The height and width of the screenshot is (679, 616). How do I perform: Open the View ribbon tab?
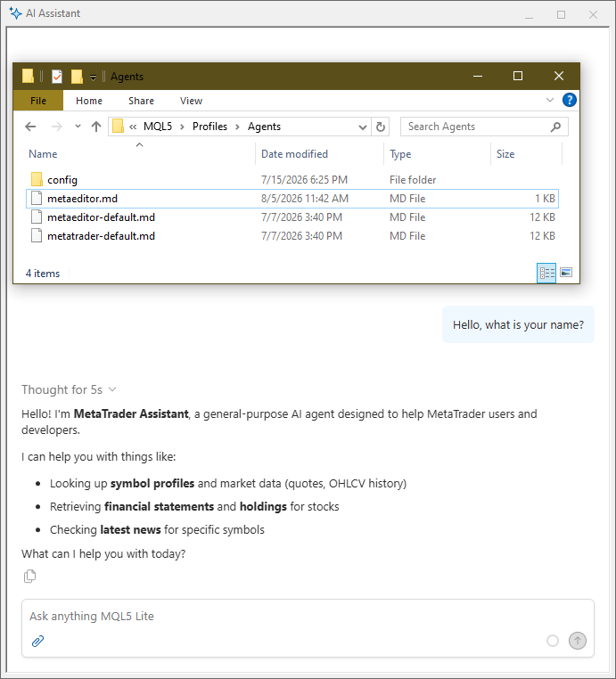(191, 101)
